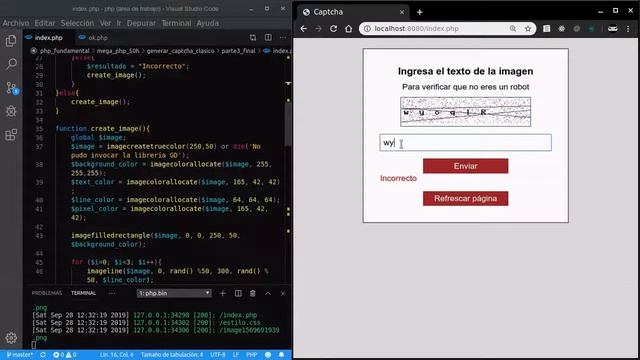
Task: Click errors and warnings count in status bar
Action: point(65,355)
